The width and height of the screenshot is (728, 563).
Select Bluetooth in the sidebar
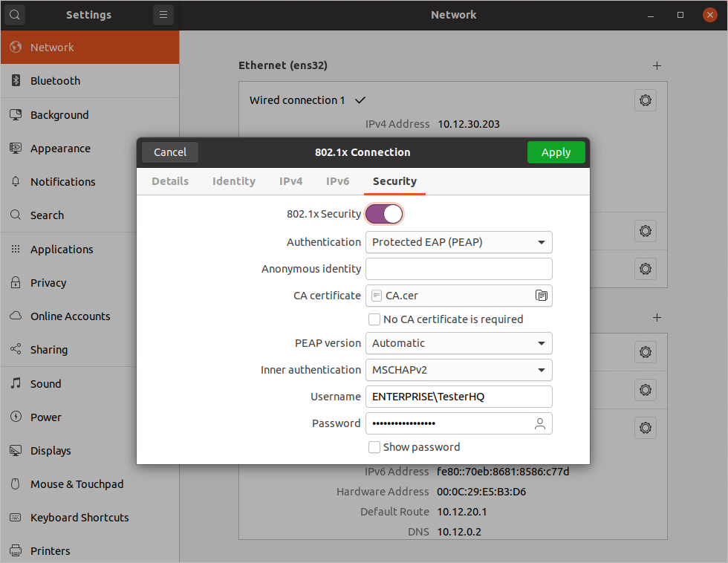pyautogui.click(x=55, y=81)
